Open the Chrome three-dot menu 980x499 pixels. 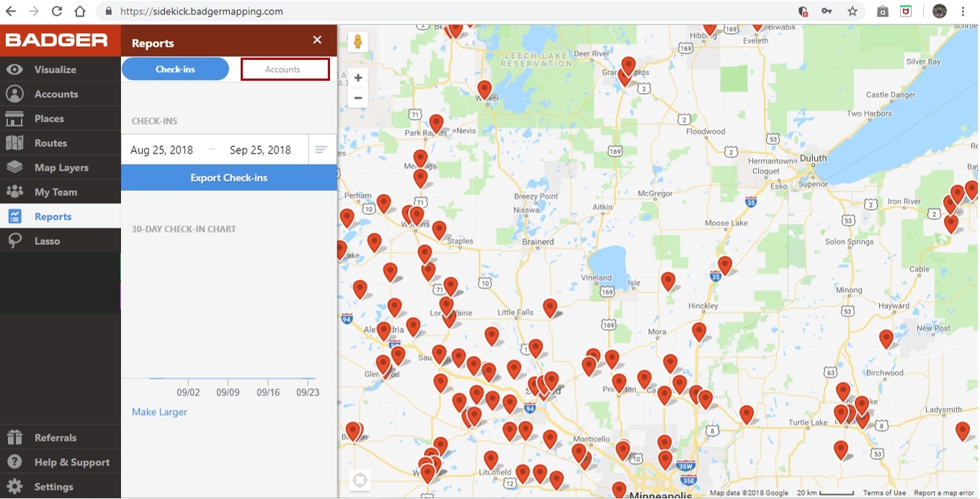click(963, 12)
